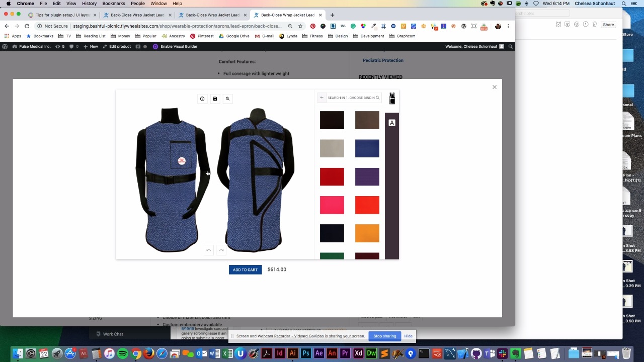Open the Lynda bookmark
Image resolution: width=644 pixels, height=362 pixels.
point(288,36)
